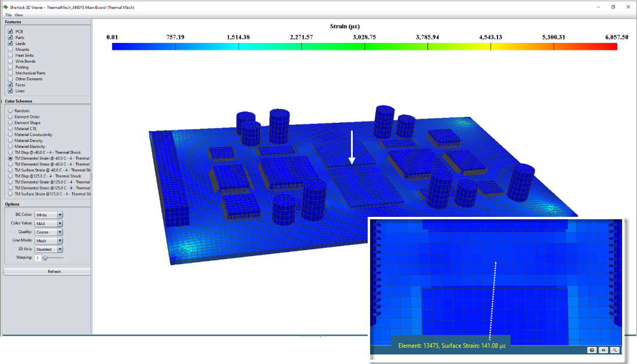
Task: Click the Refresh button
Action: (x=47, y=272)
